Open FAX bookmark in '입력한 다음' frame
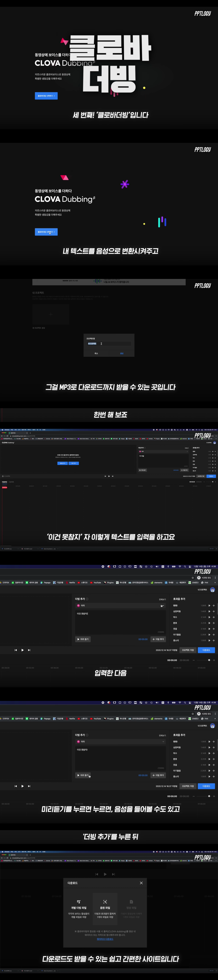This screenshot has width=218, height=980. pos(205,583)
